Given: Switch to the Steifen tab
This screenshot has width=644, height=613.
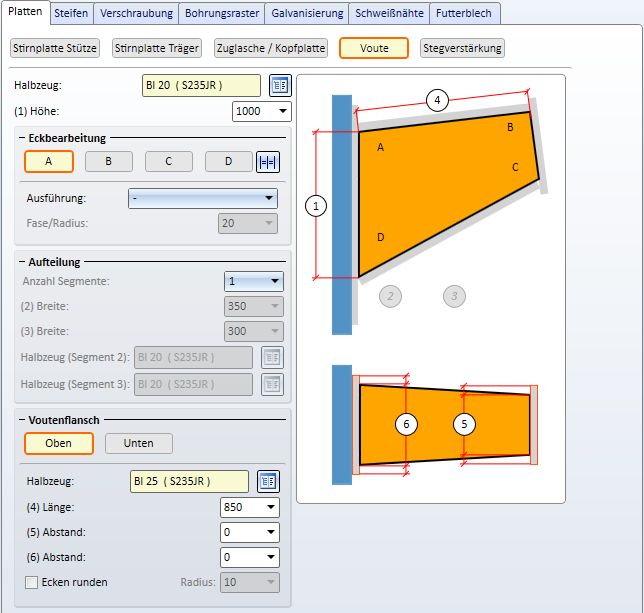Looking at the screenshot, I should point(71,13).
